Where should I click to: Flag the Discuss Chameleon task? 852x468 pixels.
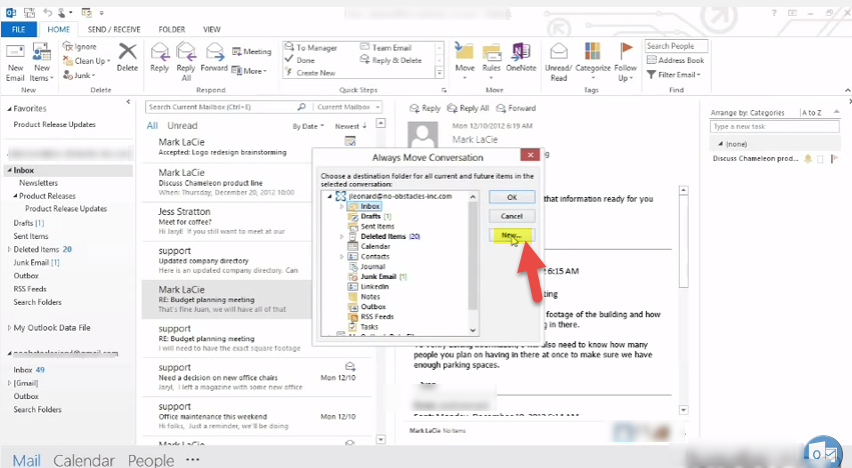[835, 159]
